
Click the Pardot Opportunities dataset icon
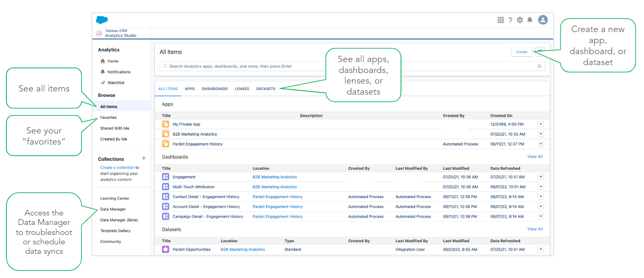click(165, 250)
